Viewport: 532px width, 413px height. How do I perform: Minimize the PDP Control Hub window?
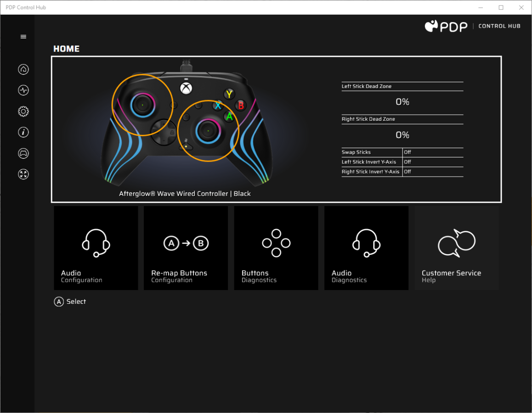point(481,7)
